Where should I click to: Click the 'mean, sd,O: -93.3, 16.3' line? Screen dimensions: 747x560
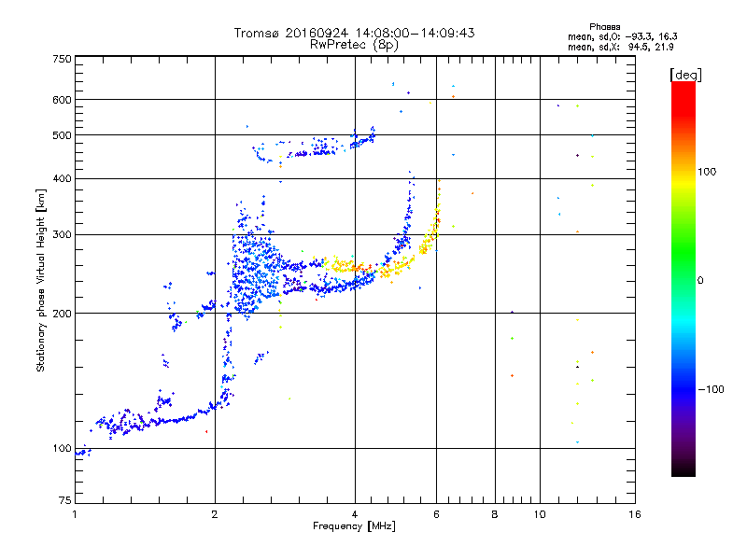(x=623, y=36)
